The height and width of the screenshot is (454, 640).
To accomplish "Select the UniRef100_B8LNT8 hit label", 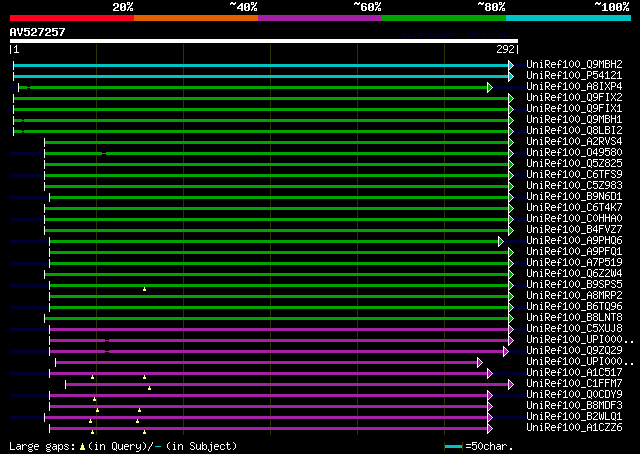I will (x=574, y=318).
